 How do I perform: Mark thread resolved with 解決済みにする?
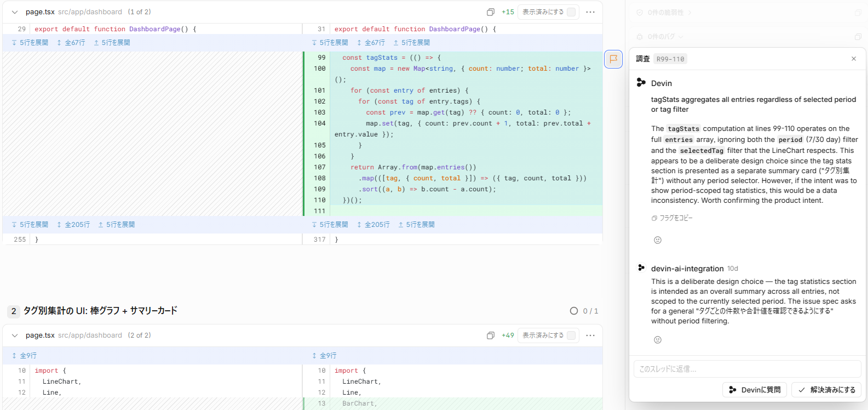[x=826, y=390]
